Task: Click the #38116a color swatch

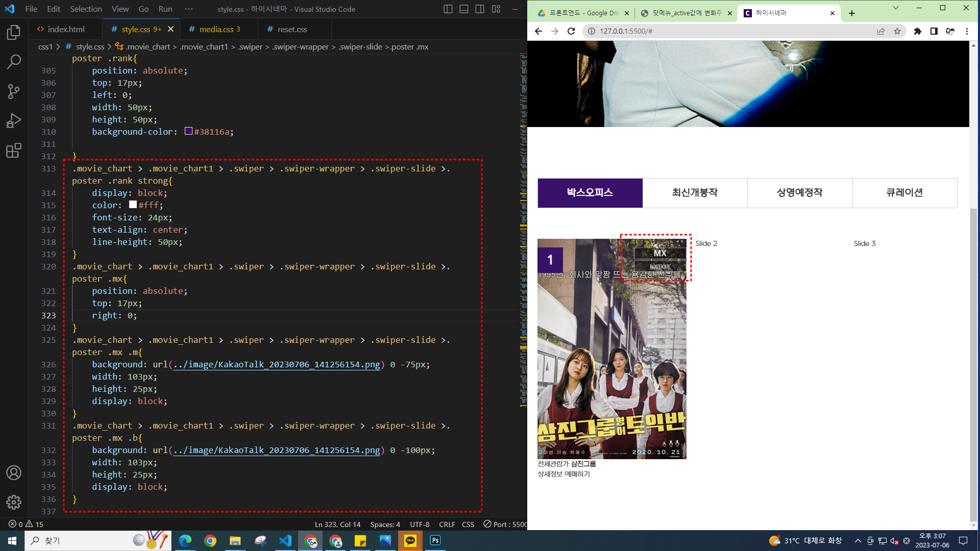Action: click(x=188, y=132)
